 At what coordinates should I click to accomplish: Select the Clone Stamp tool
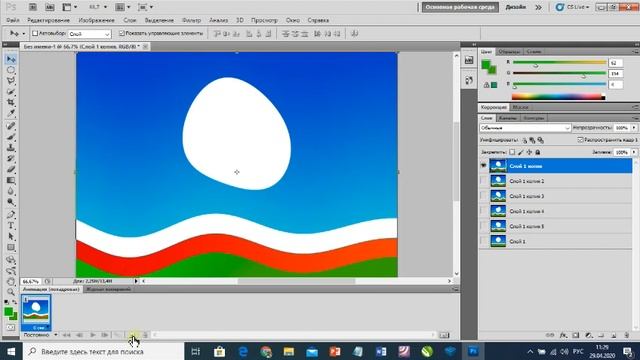pyautogui.click(x=11, y=148)
